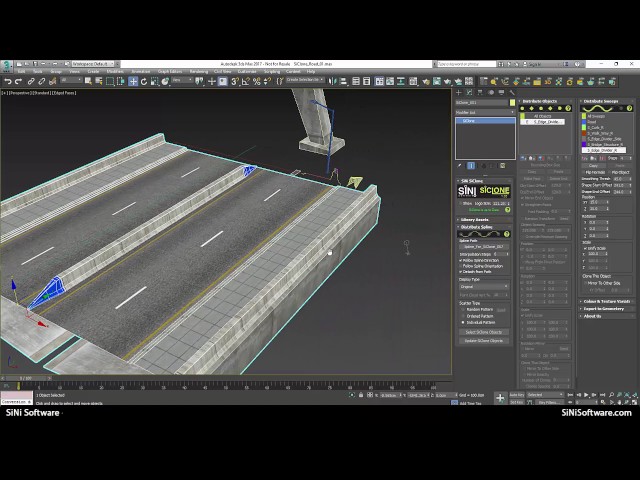Viewport: 640px width, 480px height.
Task: Click the Undo arrow icon
Action: click(8, 82)
